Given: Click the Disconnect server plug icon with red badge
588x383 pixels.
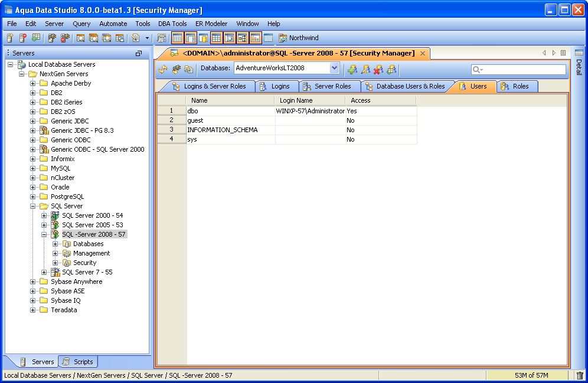Looking at the screenshot, I should (65, 38).
